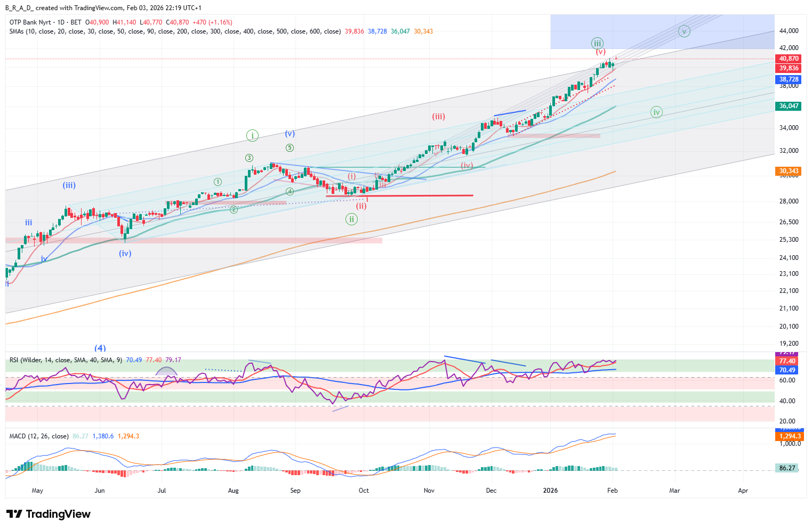The width and height of the screenshot is (812, 530).
Task: Click the green circled "ii" label below the September low
Action: (x=351, y=219)
